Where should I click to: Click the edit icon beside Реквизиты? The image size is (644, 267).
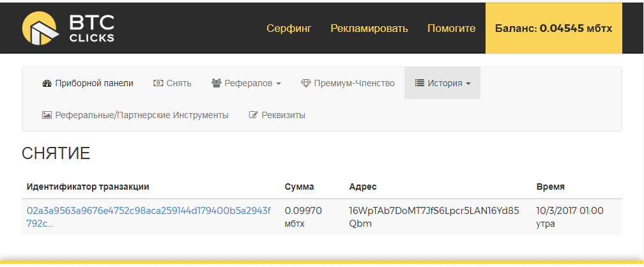point(253,116)
